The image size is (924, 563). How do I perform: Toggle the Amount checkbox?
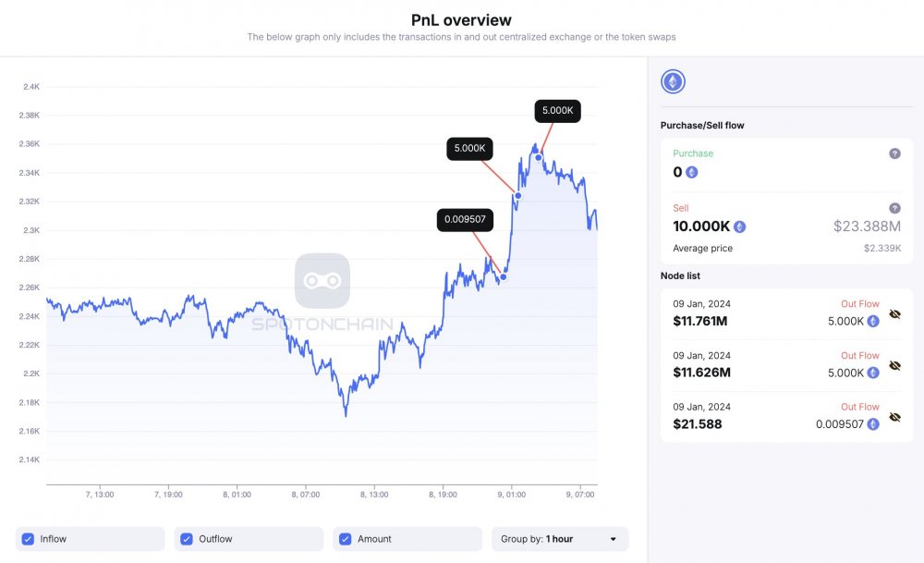(x=346, y=539)
